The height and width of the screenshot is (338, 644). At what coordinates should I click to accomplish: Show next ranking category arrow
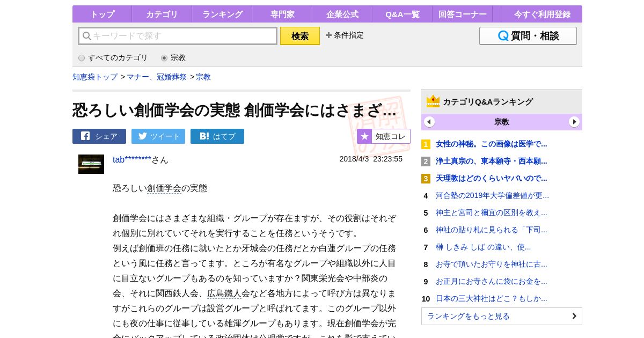pyautogui.click(x=574, y=122)
